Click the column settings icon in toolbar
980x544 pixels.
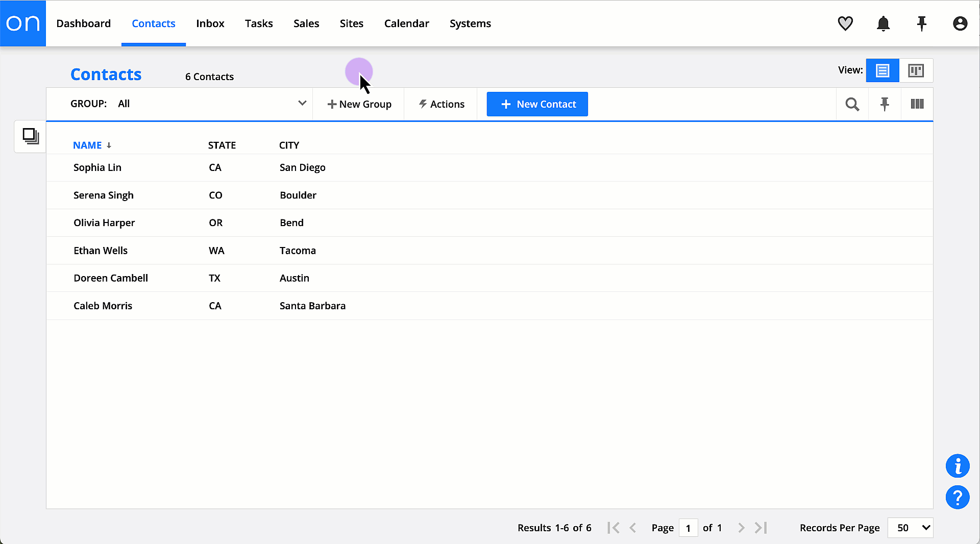pos(917,104)
